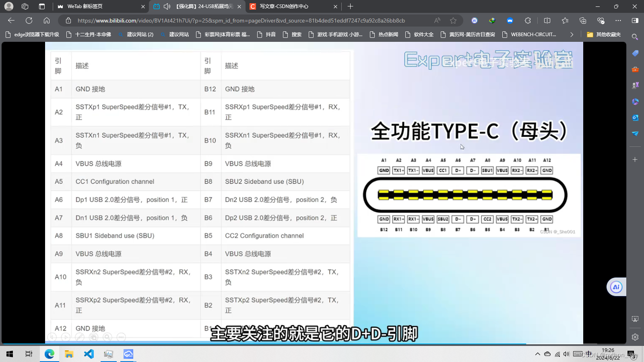Open the sidebar Outlook icon
Image resolution: width=644 pixels, height=362 pixels.
[x=635, y=117]
